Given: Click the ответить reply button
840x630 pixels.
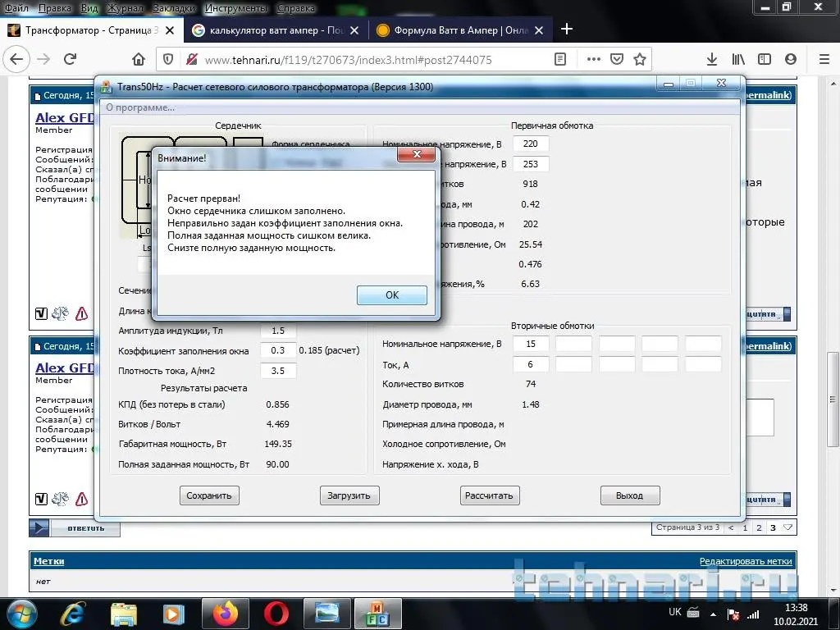Looking at the screenshot, I should 75,528.
